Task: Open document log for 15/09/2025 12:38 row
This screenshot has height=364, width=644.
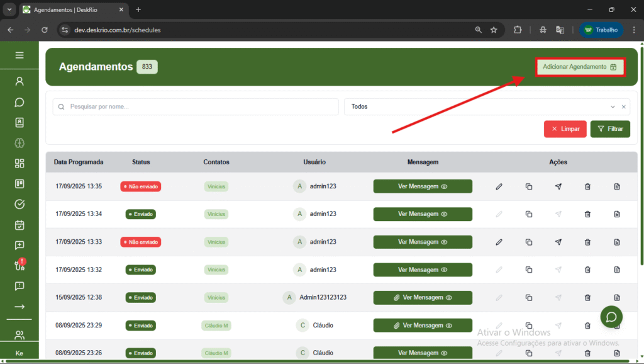Action: click(617, 297)
